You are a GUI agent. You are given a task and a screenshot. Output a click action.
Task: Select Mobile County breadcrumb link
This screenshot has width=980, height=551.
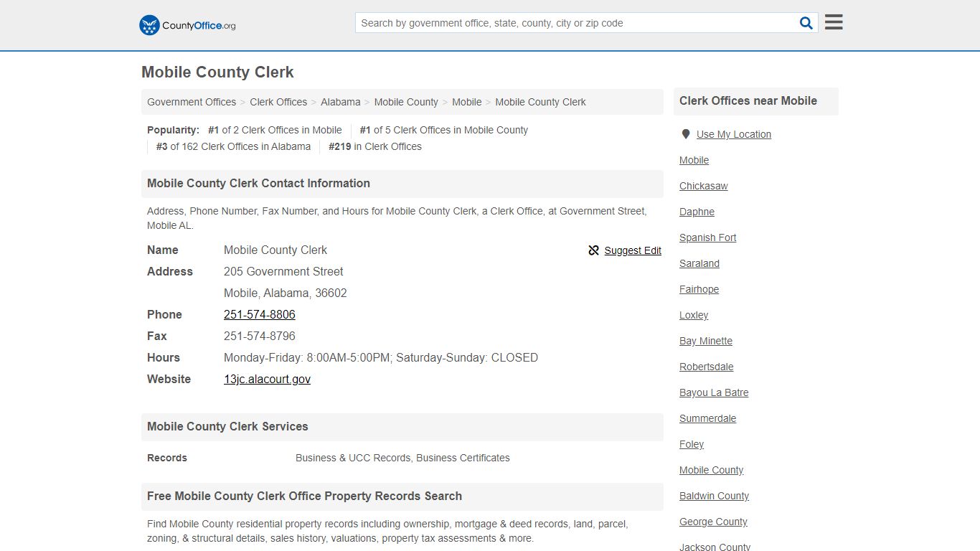pos(406,102)
